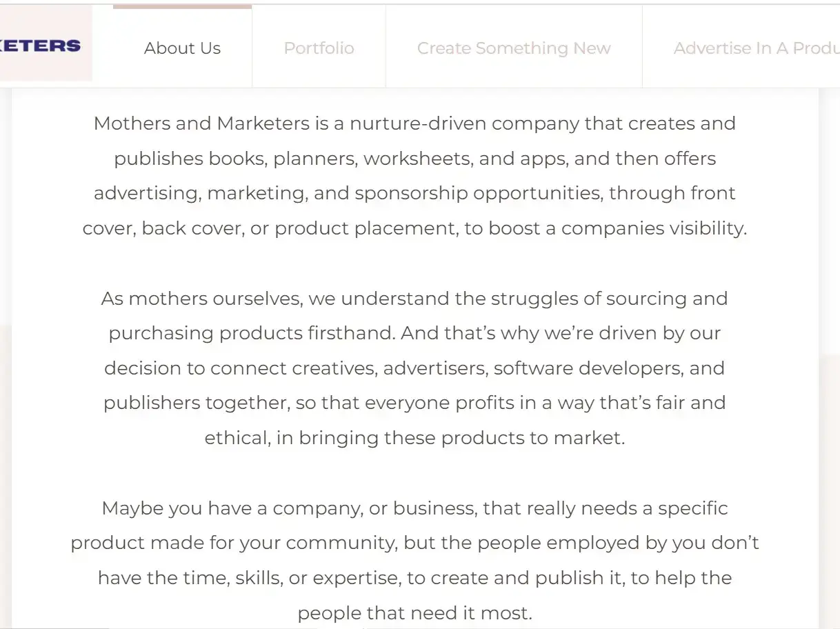Open the About Us tab
This screenshot has height=629, width=840.
click(x=183, y=48)
